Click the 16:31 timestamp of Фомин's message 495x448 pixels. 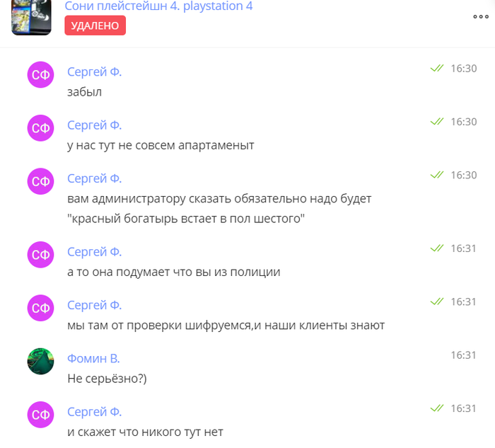pos(463,355)
